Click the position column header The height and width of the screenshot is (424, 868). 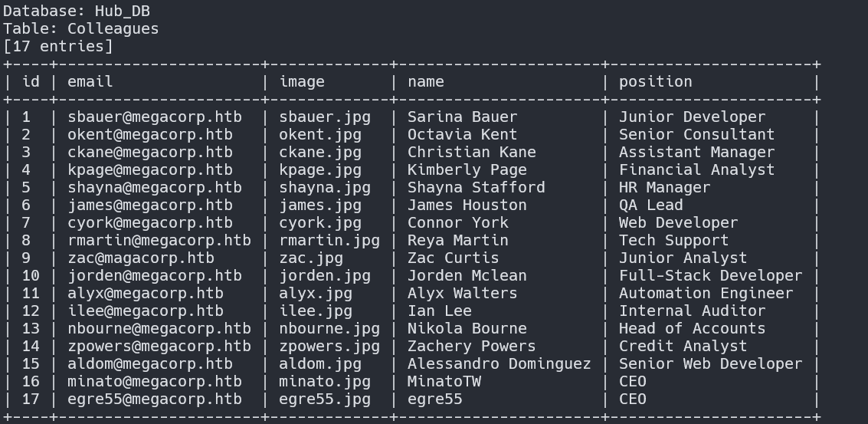click(655, 81)
